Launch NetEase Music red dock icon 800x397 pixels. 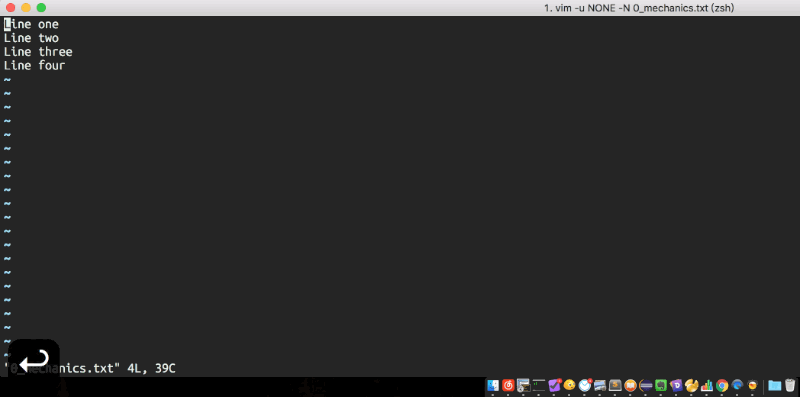508,385
